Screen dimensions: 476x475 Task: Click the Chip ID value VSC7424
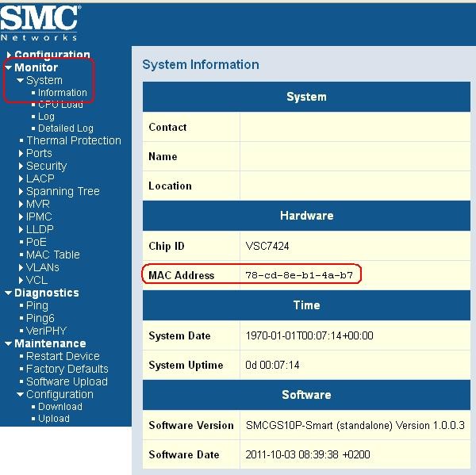click(x=267, y=246)
